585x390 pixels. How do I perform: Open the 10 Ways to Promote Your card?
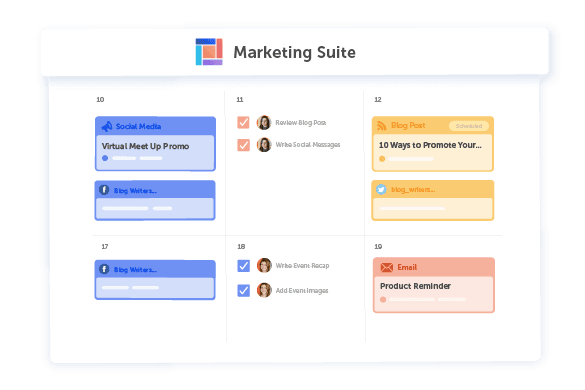[x=433, y=144]
